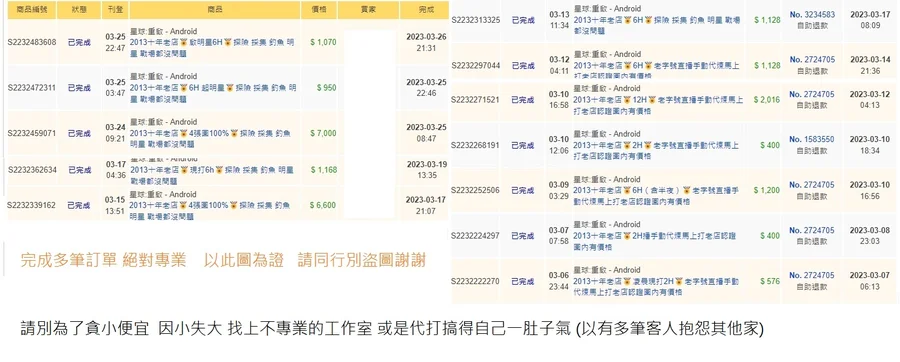900x362 pixels.
Task: Click 已完成 status for order S2232339162
Action: [79, 205]
